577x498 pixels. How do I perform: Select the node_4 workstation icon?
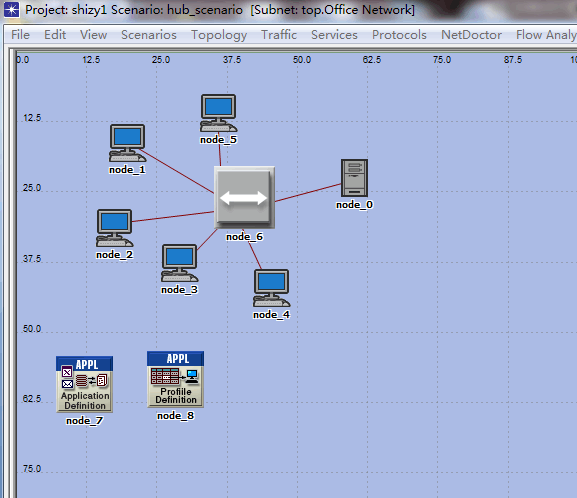coord(272,288)
